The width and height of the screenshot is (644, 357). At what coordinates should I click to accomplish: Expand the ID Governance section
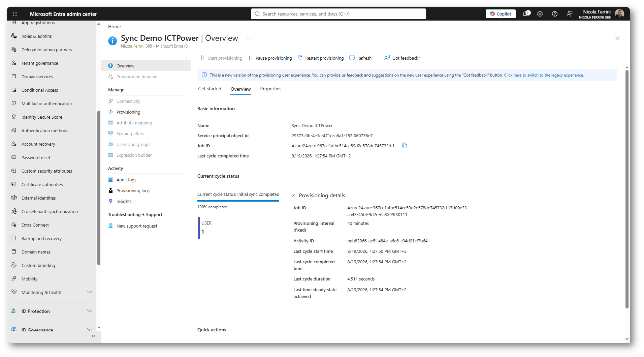tap(90, 330)
